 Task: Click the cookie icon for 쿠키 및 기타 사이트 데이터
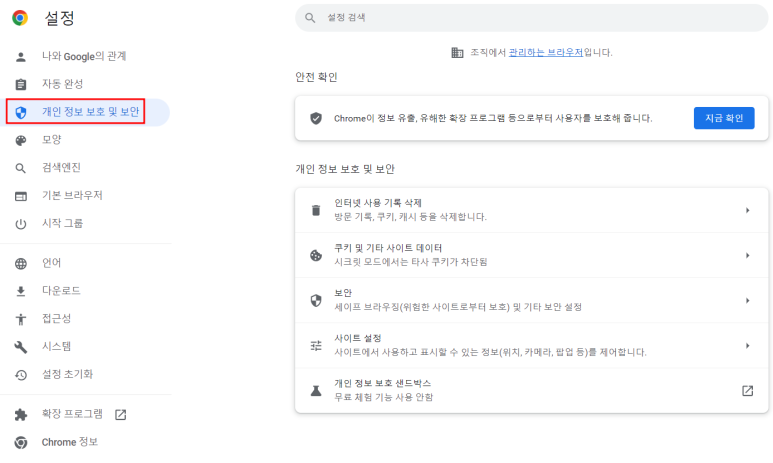point(316,255)
